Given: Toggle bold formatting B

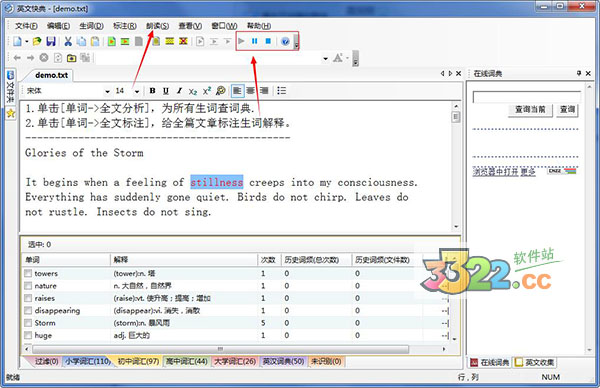Looking at the screenshot, I should [x=152, y=91].
